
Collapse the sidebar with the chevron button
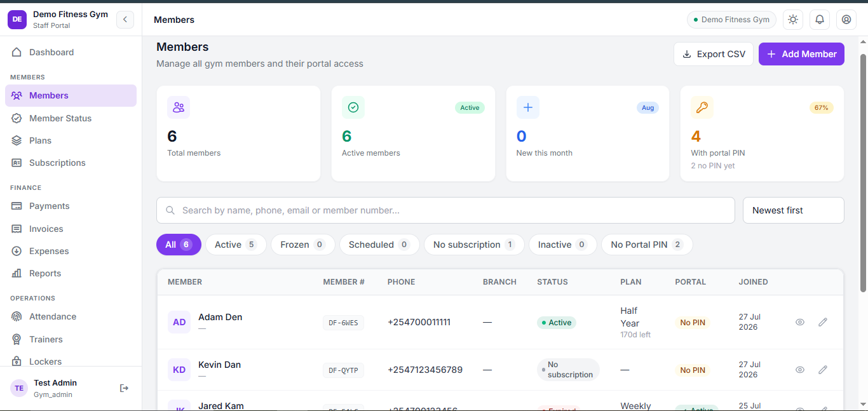coord(125,20)
